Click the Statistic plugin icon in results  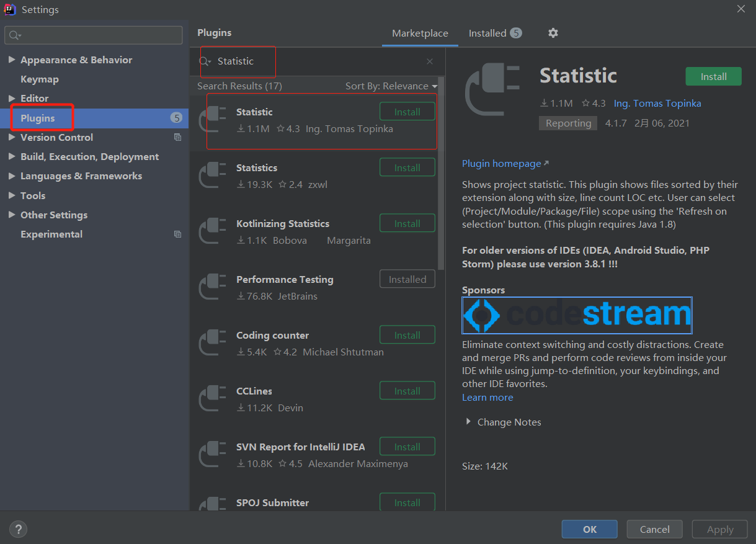213,120
